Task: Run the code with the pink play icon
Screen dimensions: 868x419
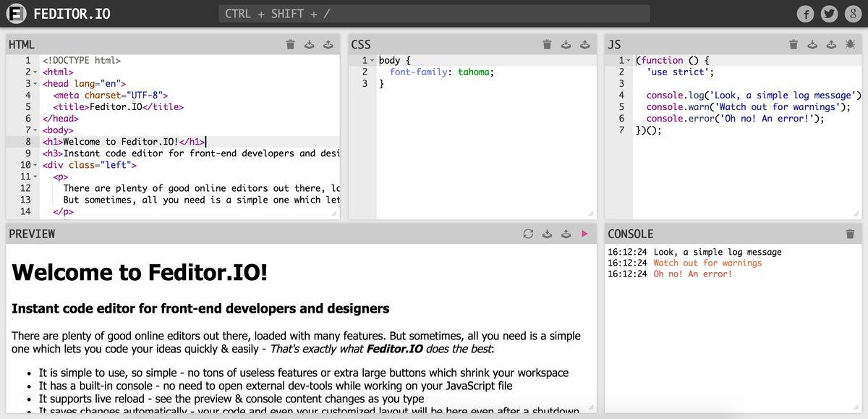Action: (x=585, y=234)
